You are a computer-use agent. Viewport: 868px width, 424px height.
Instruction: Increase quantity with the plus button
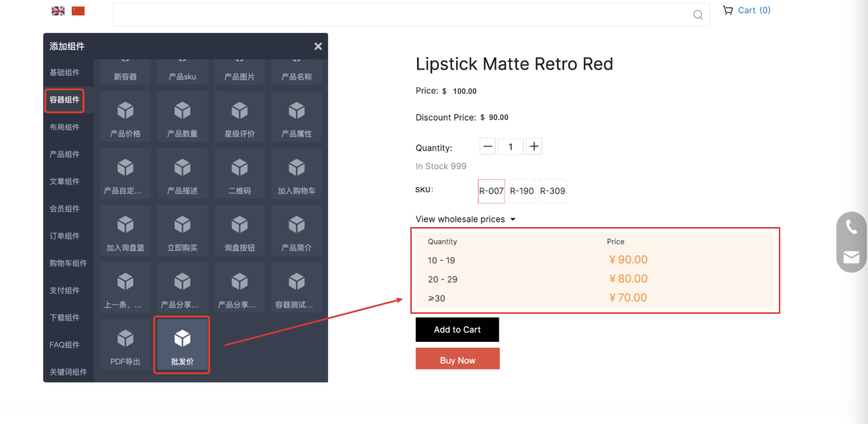pyautogui.click(x=534, y=146)
